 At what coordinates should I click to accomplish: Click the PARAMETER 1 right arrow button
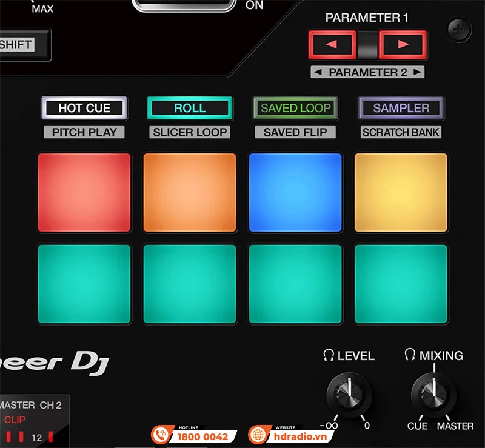point(403,44)
